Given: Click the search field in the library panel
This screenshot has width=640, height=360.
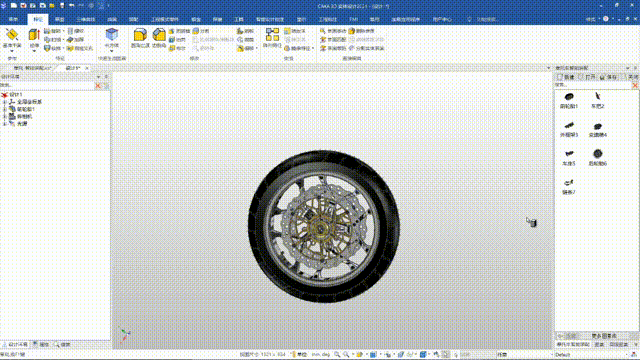Looking at the screenshot, I should click(x=593, y=85).
